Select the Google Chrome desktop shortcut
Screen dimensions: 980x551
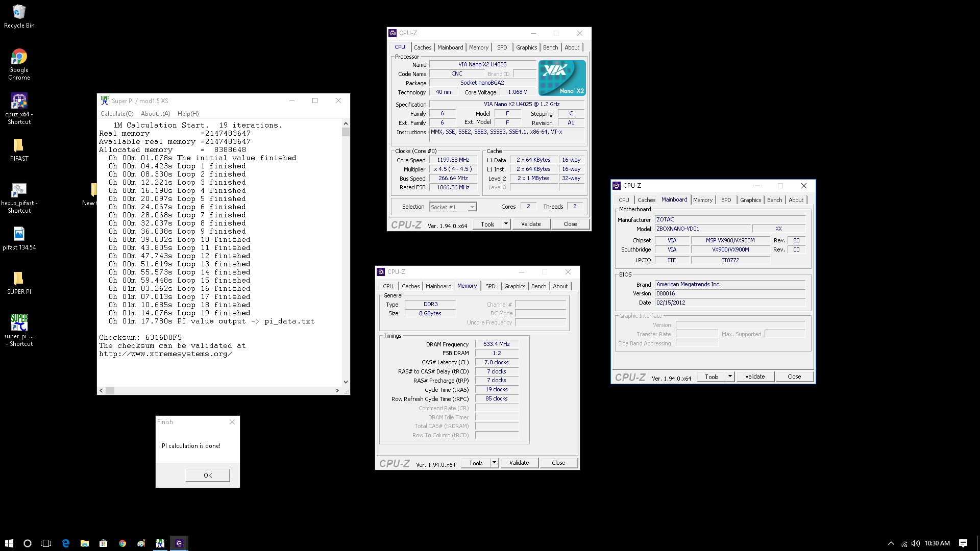(x=19, y=64)
